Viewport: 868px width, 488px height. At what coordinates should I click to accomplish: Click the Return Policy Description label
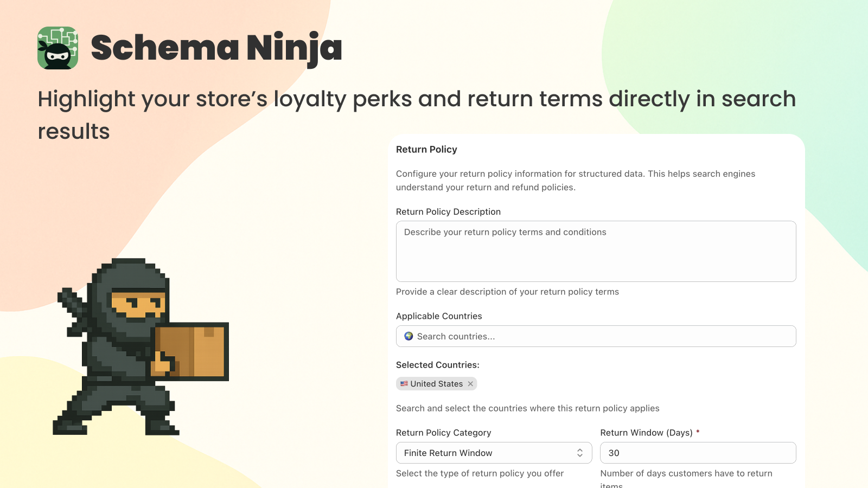(448, 211)
